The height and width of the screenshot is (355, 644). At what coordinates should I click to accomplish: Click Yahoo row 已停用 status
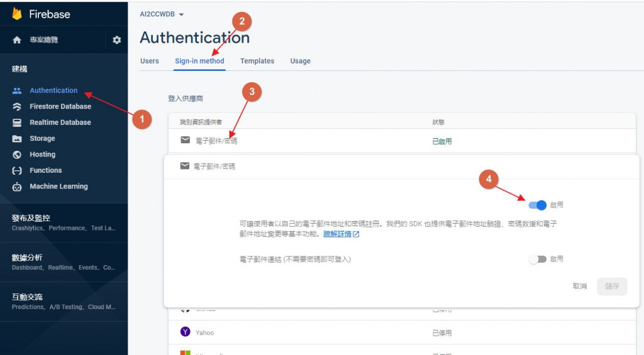coord(442,333)
